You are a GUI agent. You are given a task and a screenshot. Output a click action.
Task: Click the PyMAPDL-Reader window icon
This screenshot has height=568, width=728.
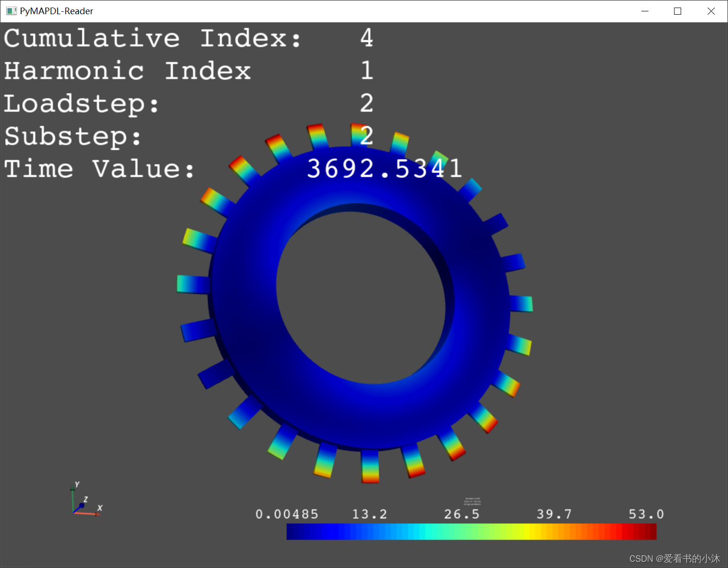click(11, 11)
